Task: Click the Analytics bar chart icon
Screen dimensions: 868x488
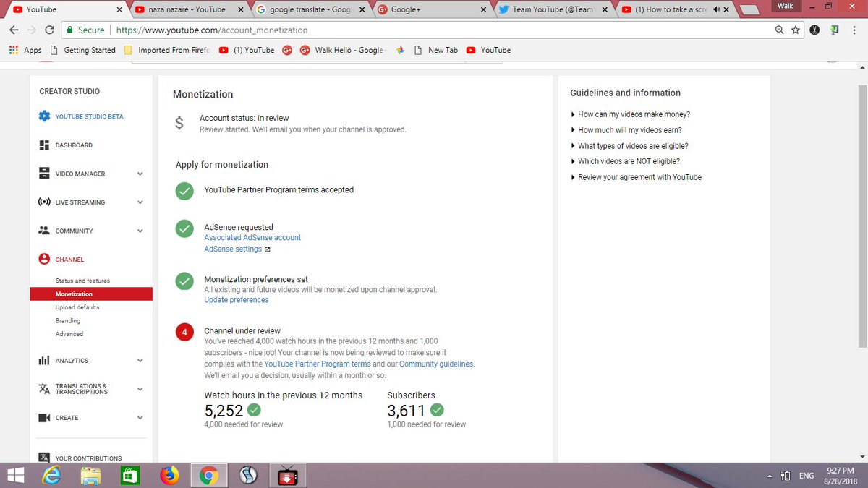Action: pos(44,360)
